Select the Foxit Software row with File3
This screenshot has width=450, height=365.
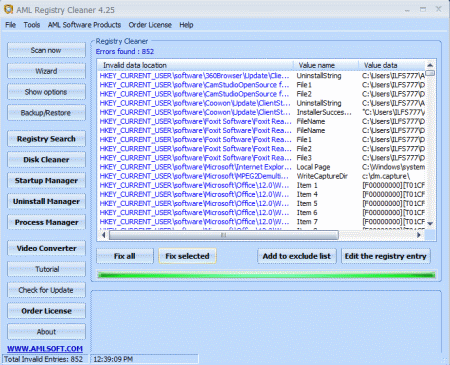[262, 158]
